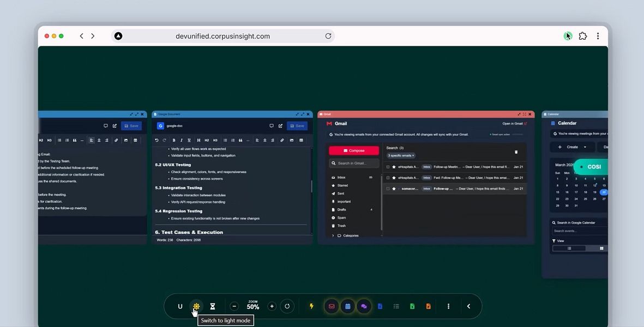Toggle the mail app in dock
644x327 pixels.
pyautogui.click(x=332, y=306)
